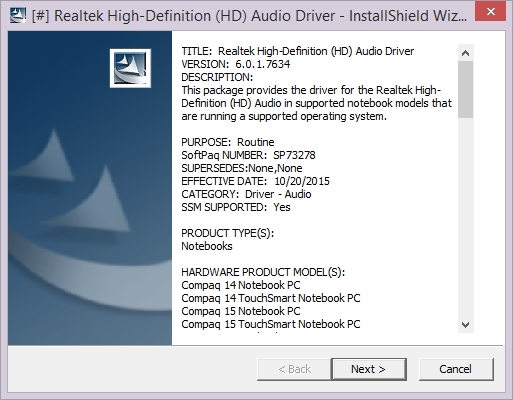Viewport: 513px width, 400px height.
Task: Click the 'Compaq 15 TouchSmart Notebook PC' line
Action: (x=271, y=324)
